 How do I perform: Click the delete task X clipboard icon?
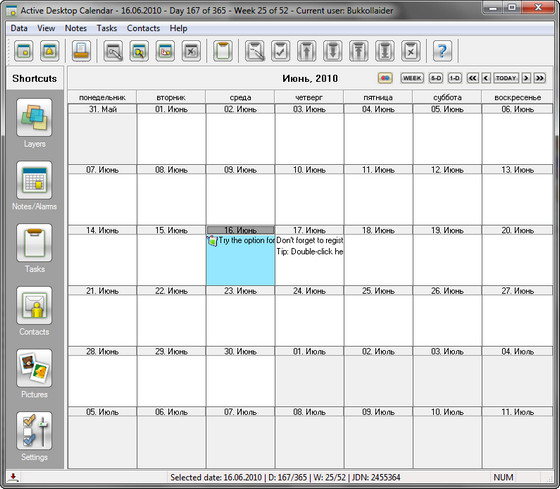click(411, 51)
